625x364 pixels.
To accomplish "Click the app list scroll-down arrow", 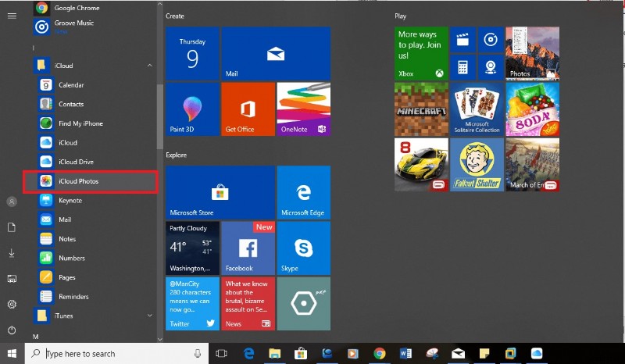I will tap(160, 339).
